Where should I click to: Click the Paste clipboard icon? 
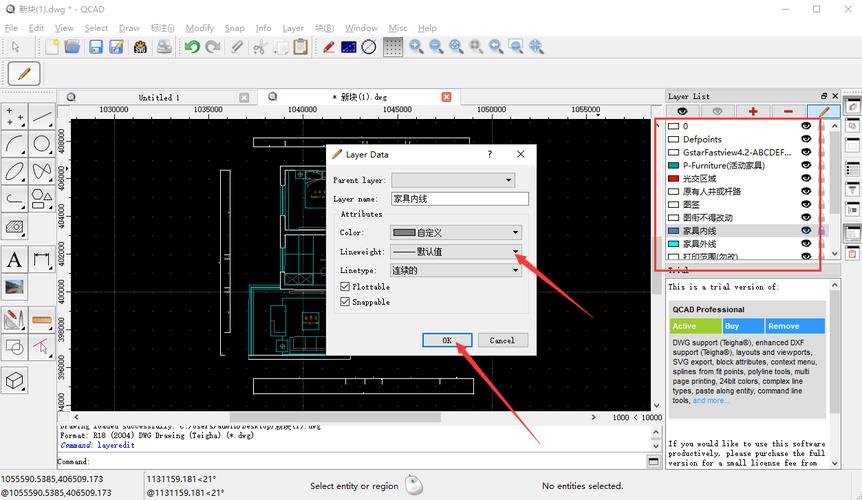pos(300,47)
